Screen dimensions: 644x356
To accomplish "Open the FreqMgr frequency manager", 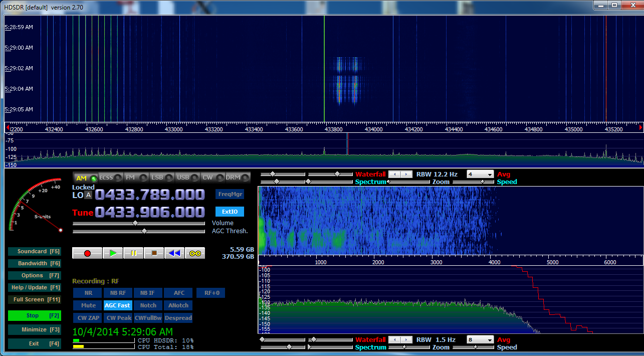I will [230, 194].
